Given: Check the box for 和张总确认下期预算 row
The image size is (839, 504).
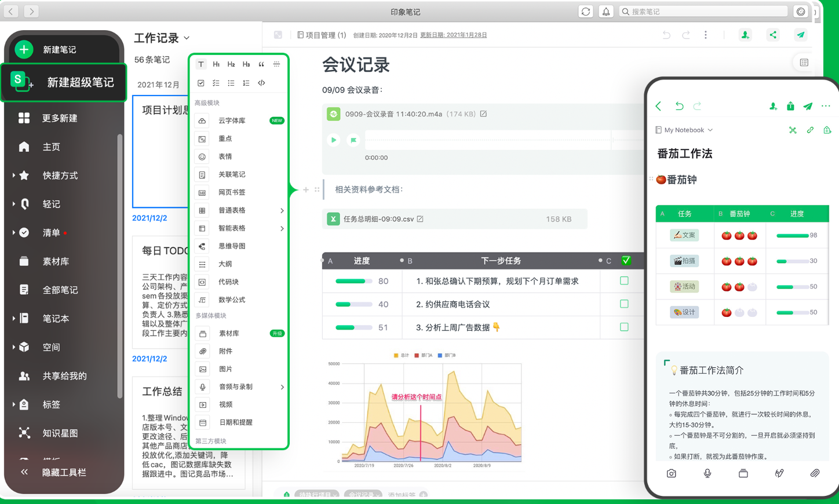Looking at the screenshot, I should pos(624,281).
